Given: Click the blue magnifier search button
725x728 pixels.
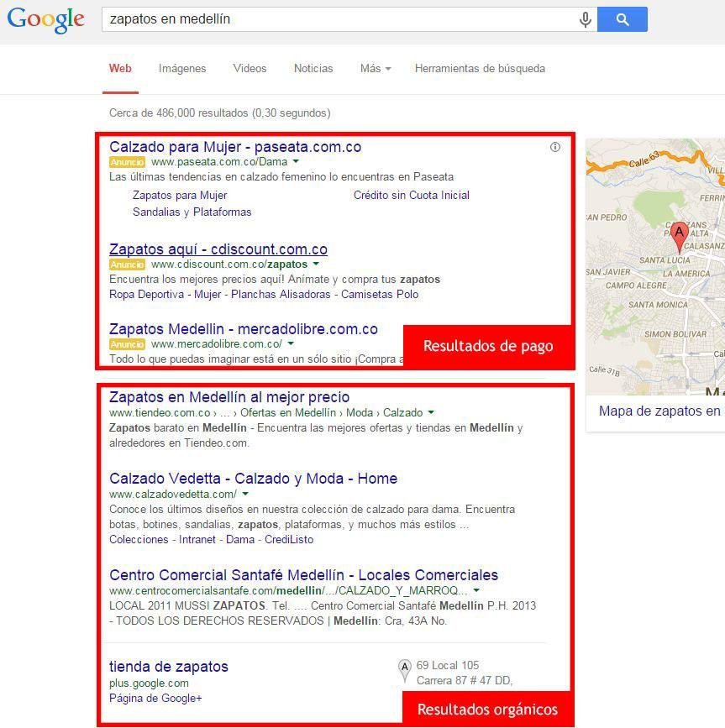Looking at the screenshot, I should [x=622, y=19].
